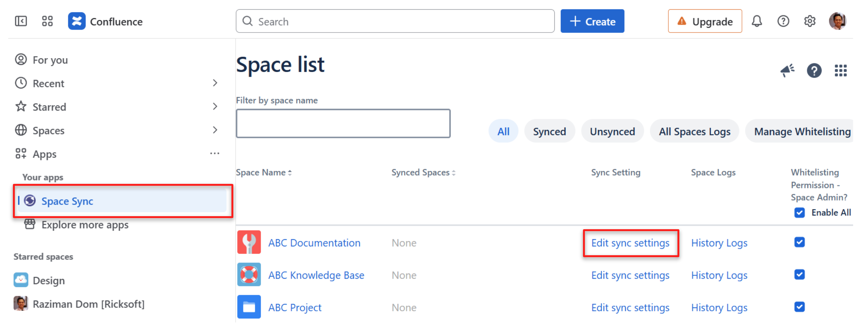Expand the Recent menu chevron
This screenshot has height=326, width=868.
[x=215, y=83]
